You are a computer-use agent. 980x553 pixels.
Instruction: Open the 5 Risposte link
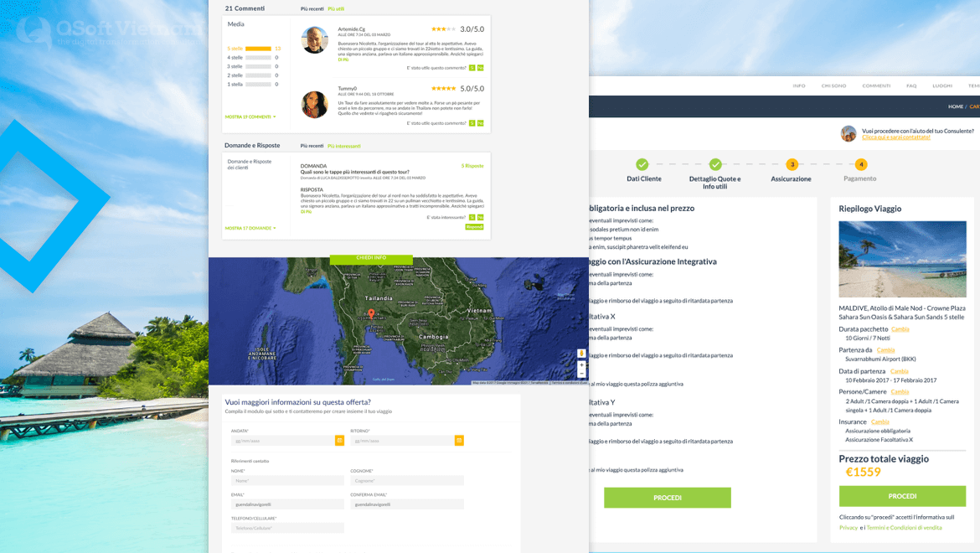click(472, 166)
